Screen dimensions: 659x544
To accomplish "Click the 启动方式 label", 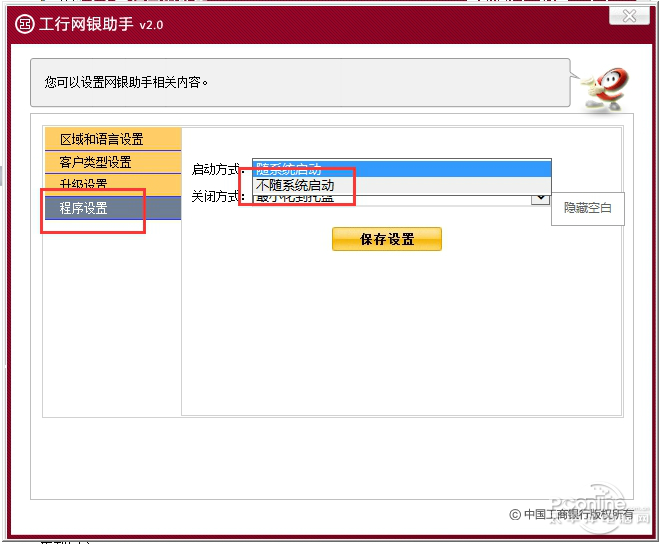I will pyautogui.click(x=216, y=169).
